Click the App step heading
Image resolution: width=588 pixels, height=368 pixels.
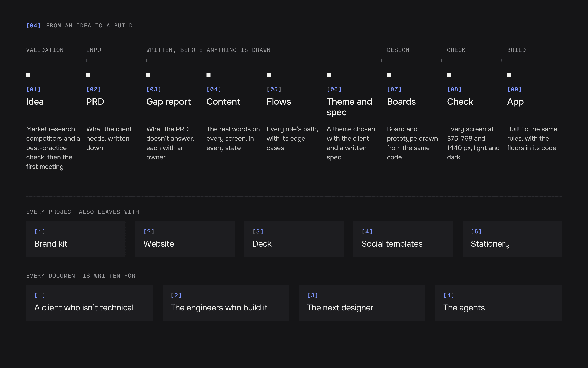516,102
